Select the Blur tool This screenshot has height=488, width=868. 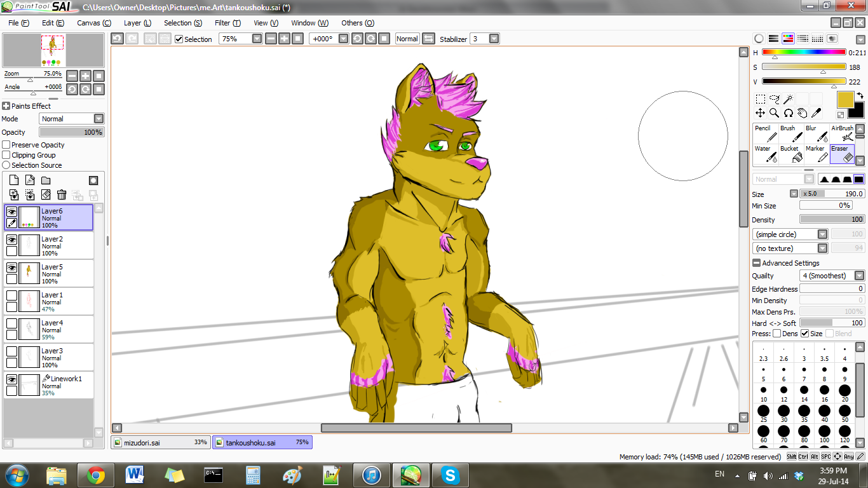coord(817,133)
